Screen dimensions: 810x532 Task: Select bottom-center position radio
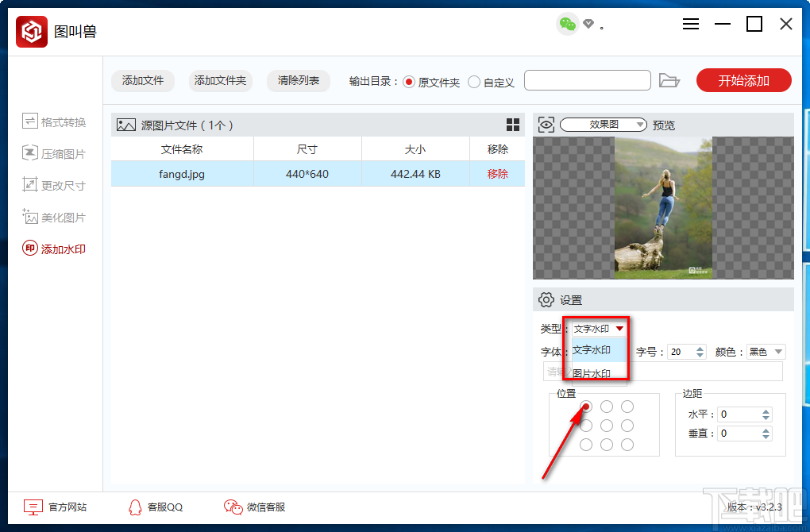[607, 445]
